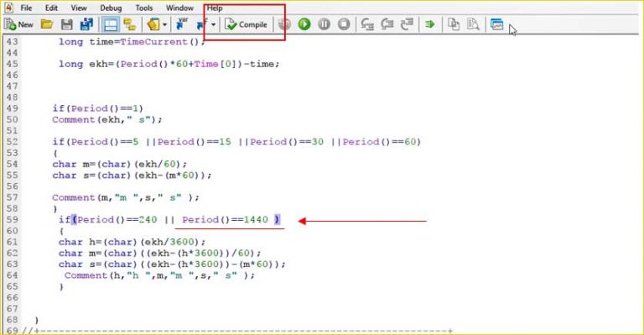Image resolution: width=644 pixels, height=335 pixels.
Task: Expand the dropdown arrow beside function icon
Action: [214, 24]
